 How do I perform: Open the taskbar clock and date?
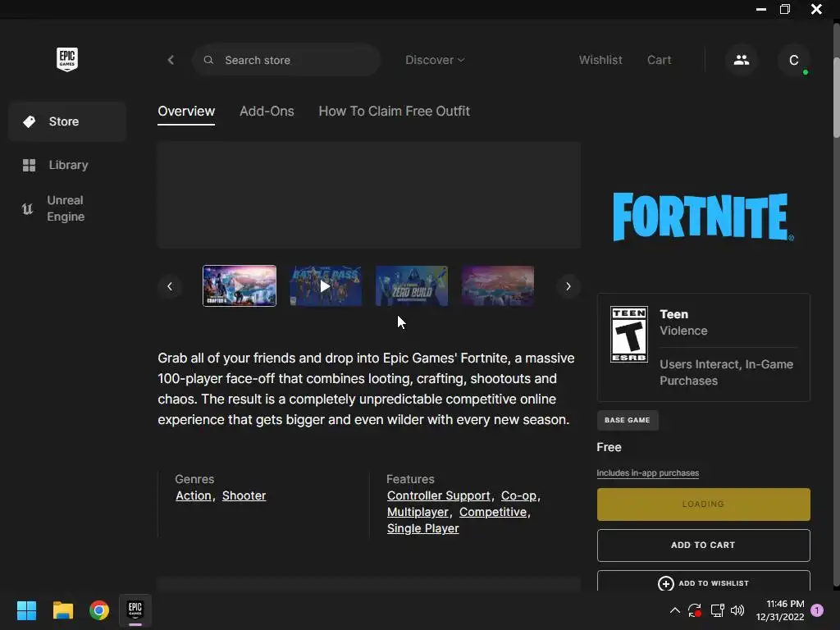(780, 610)
